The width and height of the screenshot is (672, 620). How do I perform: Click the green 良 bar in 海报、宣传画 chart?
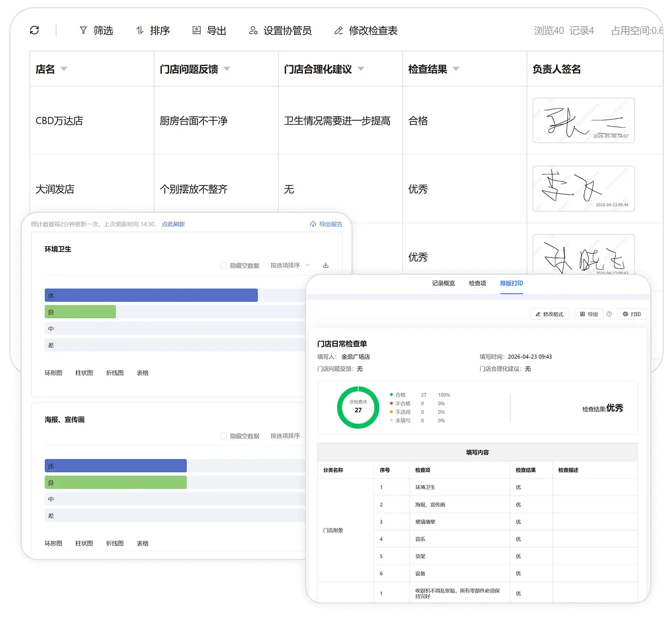(x=116, y=482)
